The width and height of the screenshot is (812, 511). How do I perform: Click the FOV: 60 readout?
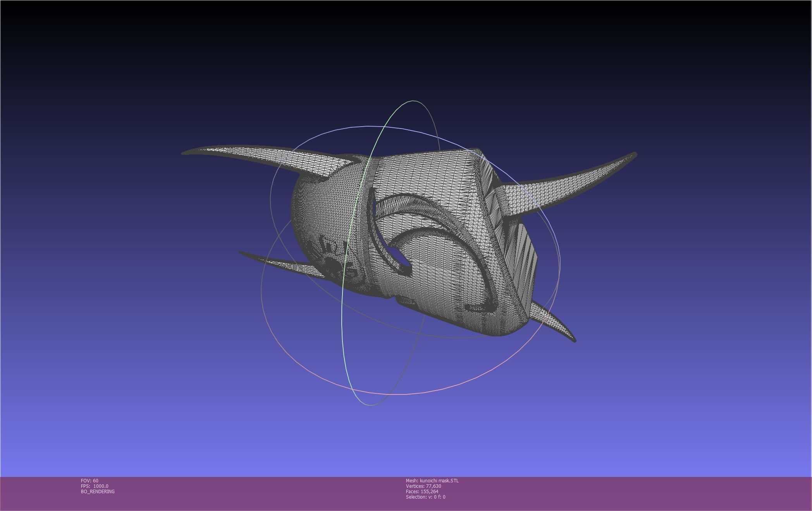[x=89, y=480]
